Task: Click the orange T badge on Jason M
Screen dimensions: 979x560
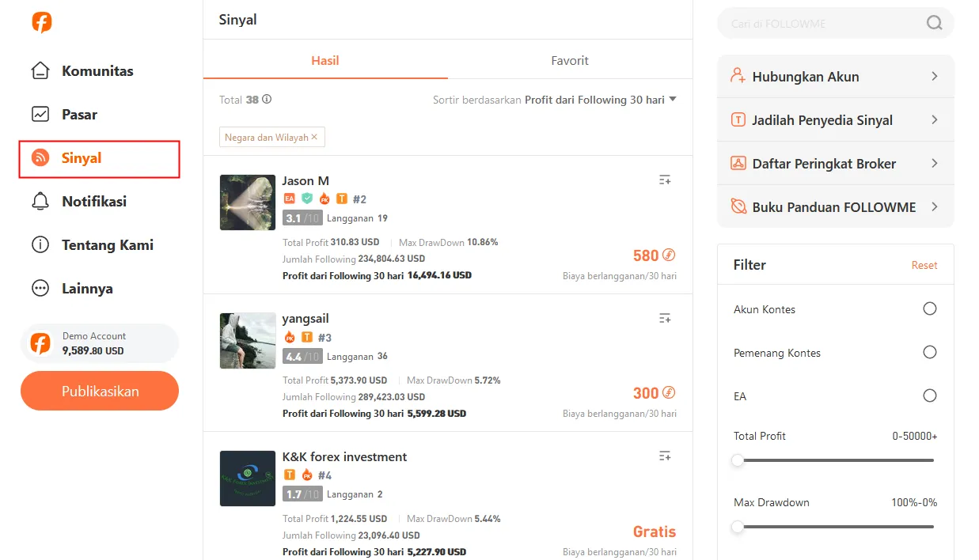Action: tap(342, 199)
